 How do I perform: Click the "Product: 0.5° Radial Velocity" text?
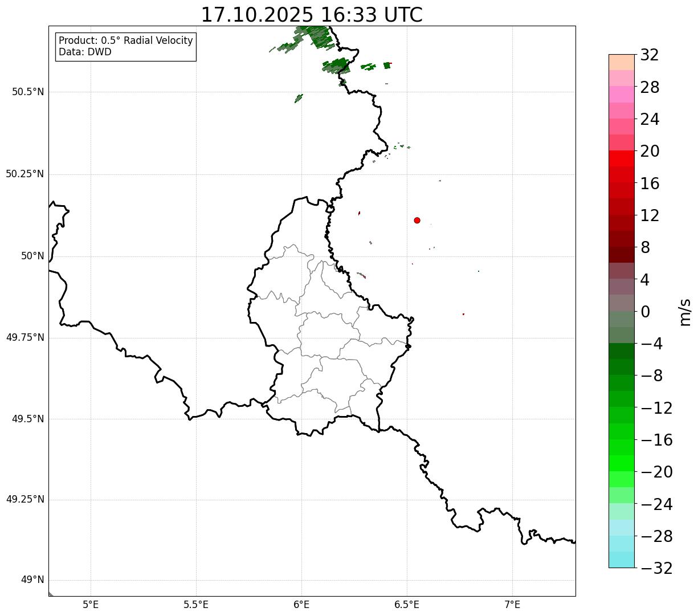126,41
